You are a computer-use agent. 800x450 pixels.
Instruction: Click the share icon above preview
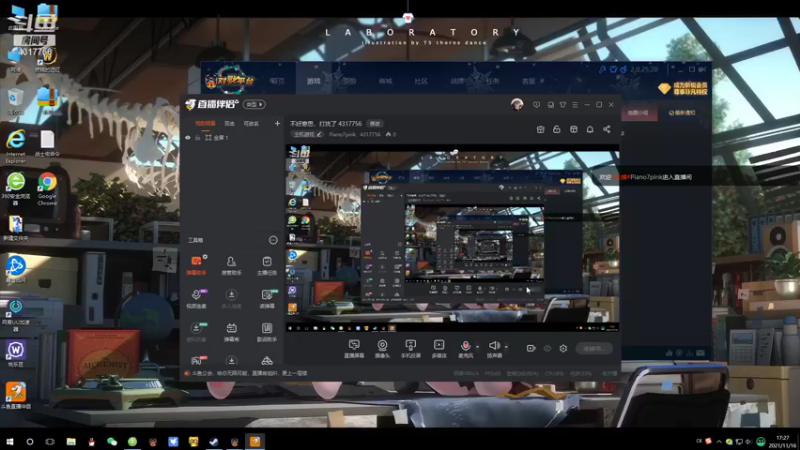point(607,130)
